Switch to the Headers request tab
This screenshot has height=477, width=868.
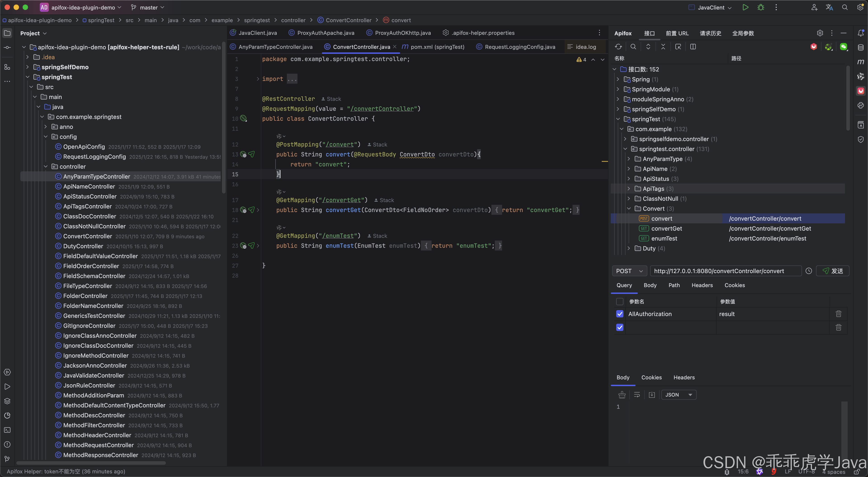702,285
